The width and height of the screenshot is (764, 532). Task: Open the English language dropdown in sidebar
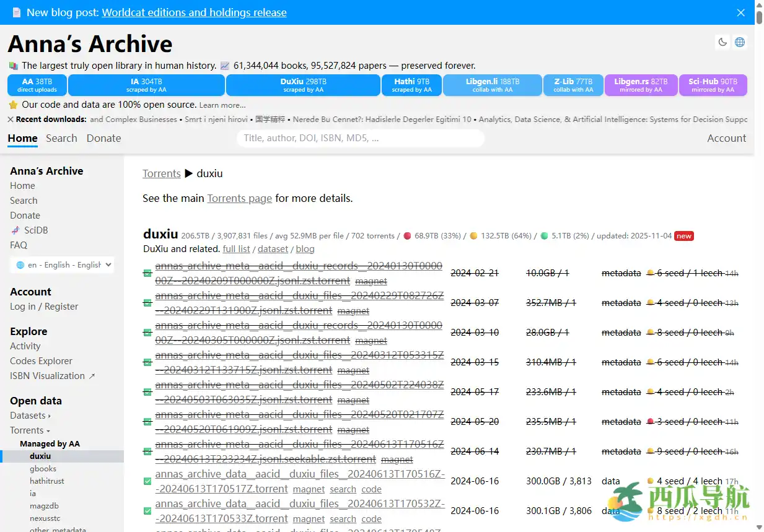pos(62,264)
